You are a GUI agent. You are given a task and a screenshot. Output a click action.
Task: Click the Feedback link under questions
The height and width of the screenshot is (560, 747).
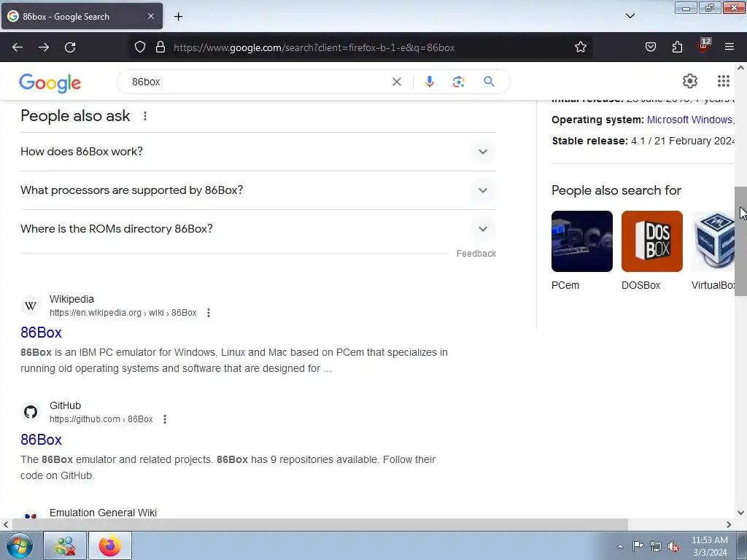(x=476, y=254)
